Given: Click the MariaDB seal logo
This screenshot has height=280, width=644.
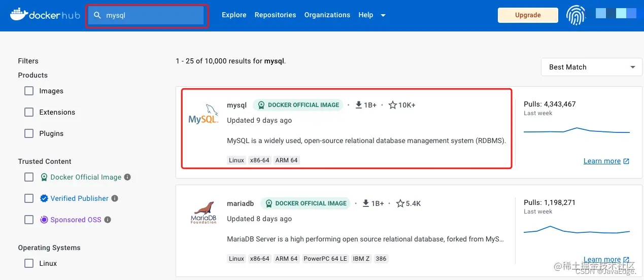Looking at the screenshot, I should tap(204, 213).
